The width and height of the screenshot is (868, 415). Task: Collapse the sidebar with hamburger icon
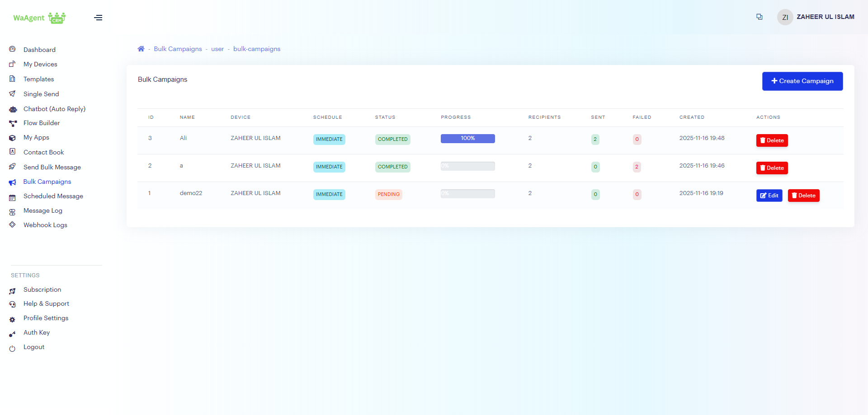click(x=98, y=18)
